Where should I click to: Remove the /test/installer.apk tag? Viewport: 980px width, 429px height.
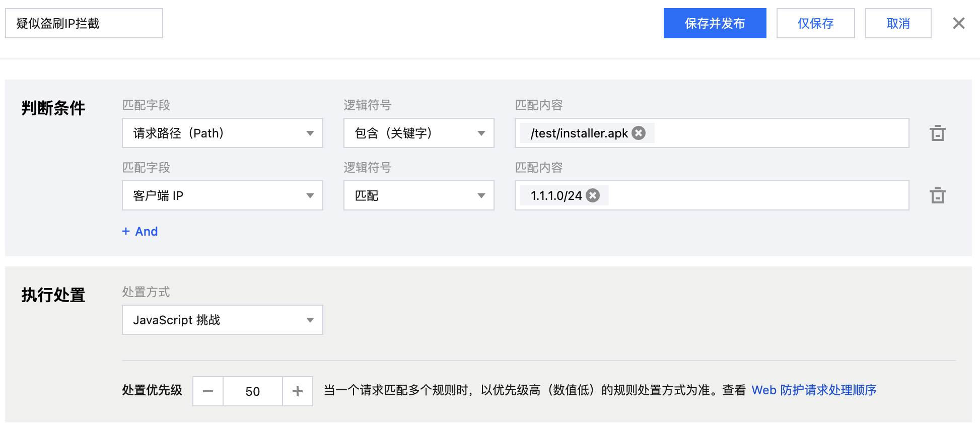click(639, 133)
